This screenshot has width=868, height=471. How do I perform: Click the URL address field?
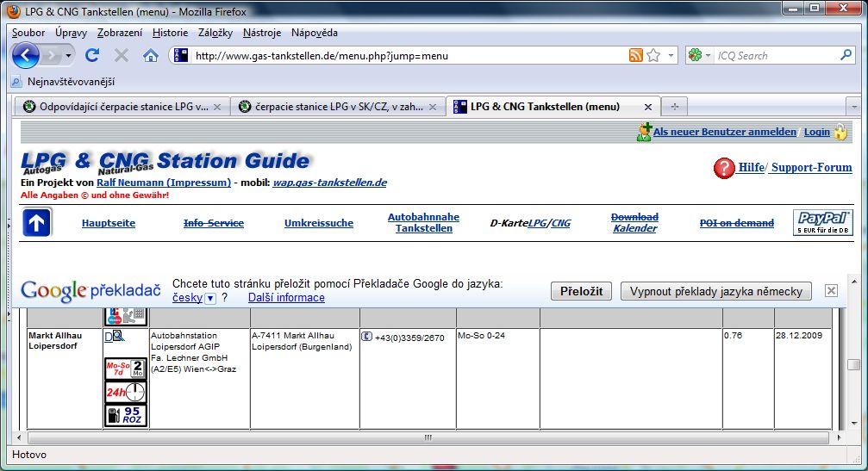tap(409, 55)
